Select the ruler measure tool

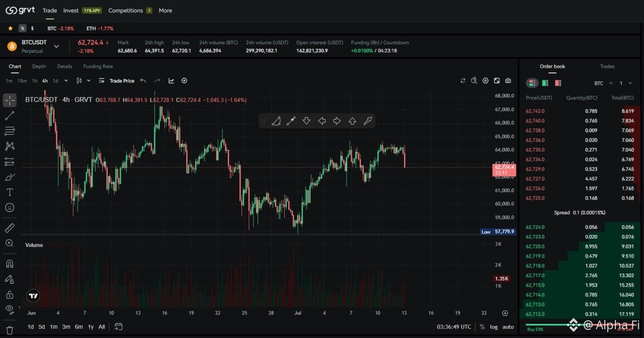coord(10,228)
